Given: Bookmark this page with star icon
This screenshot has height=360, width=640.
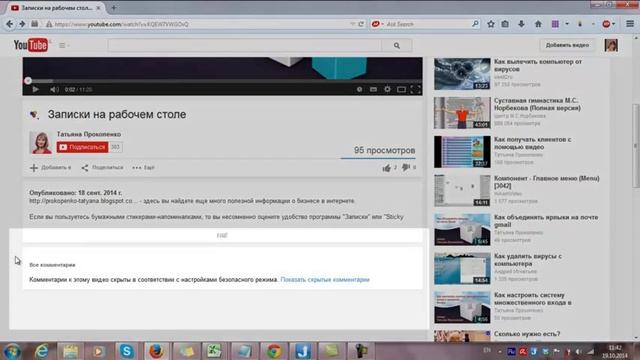Looking at the screenshot, I should (x=491, y=24).
